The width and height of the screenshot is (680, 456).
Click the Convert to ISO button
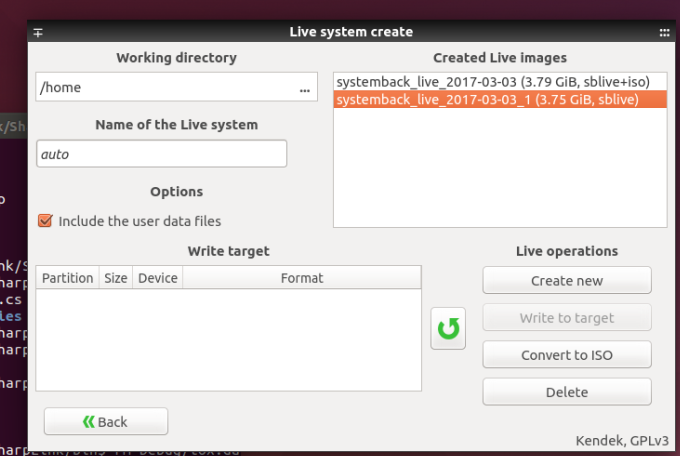tap(567, 355)
